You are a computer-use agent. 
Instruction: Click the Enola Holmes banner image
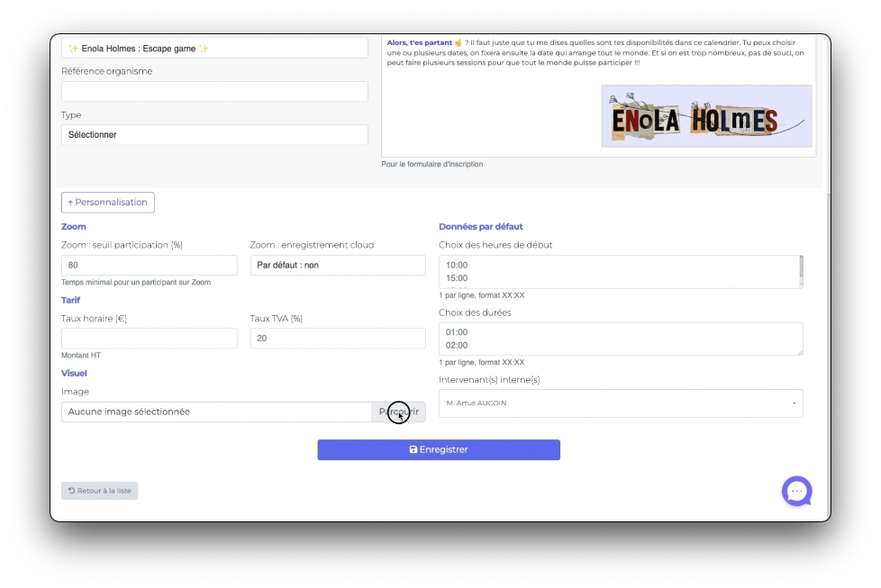[x=706, y=116]
